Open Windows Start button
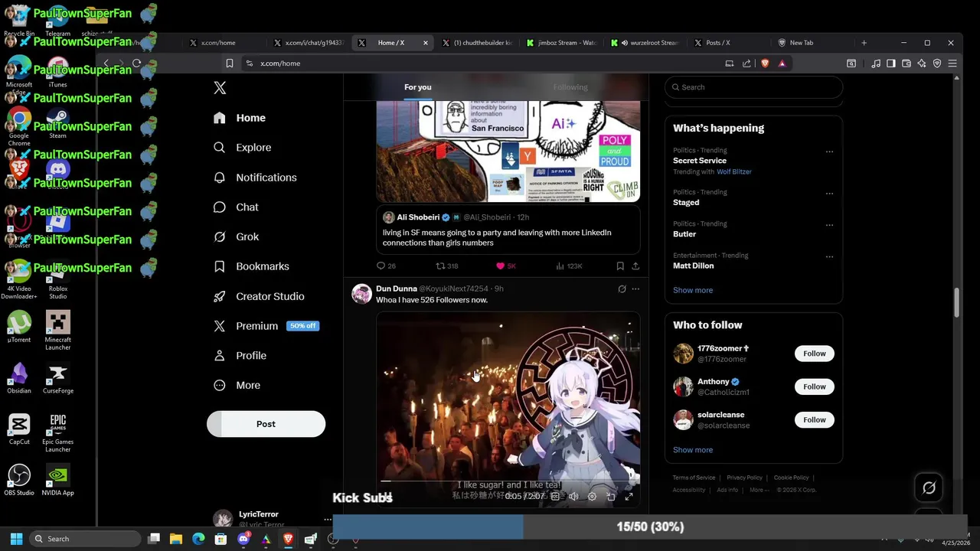980x551 pixels. tap(16, 539)
